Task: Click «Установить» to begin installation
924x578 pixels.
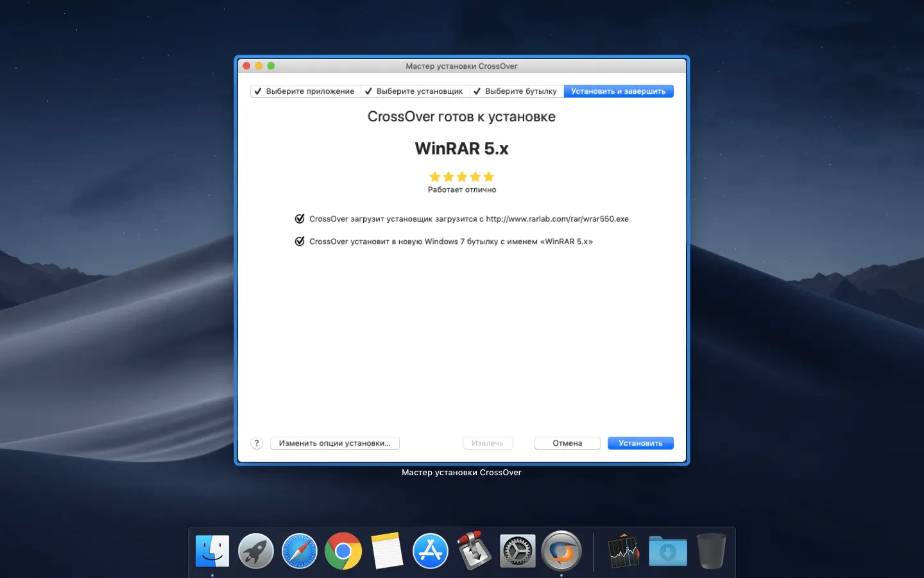Action: point(640,443)
